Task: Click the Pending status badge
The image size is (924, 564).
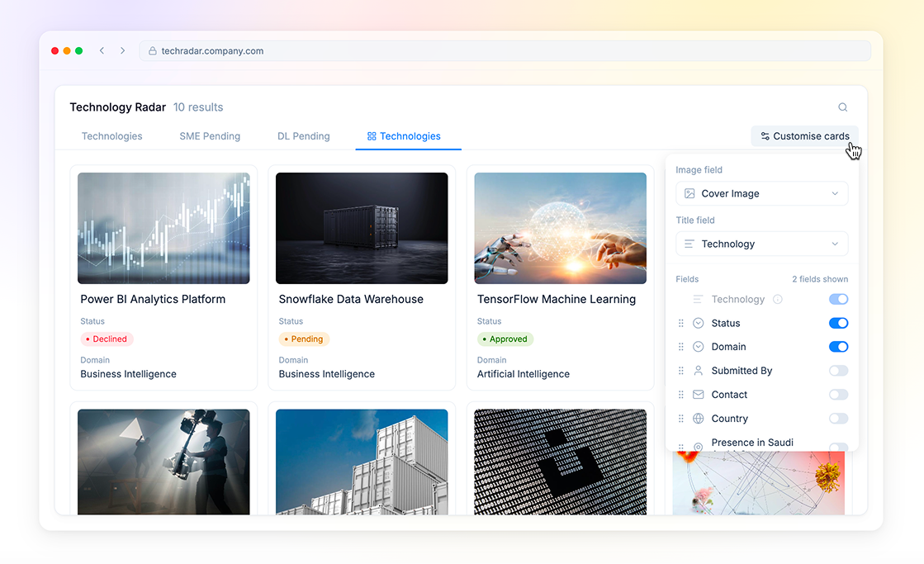Action: pos(304,339)
